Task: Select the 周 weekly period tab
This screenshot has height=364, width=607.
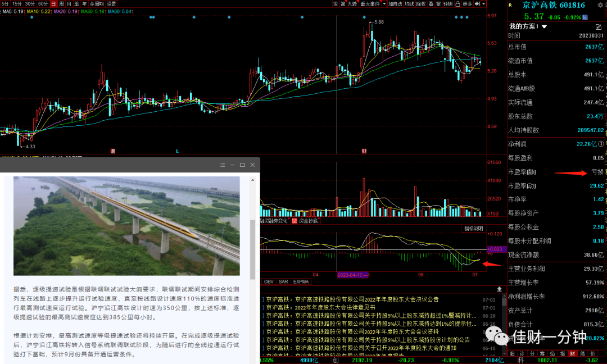Action: (x=61, y=3)
